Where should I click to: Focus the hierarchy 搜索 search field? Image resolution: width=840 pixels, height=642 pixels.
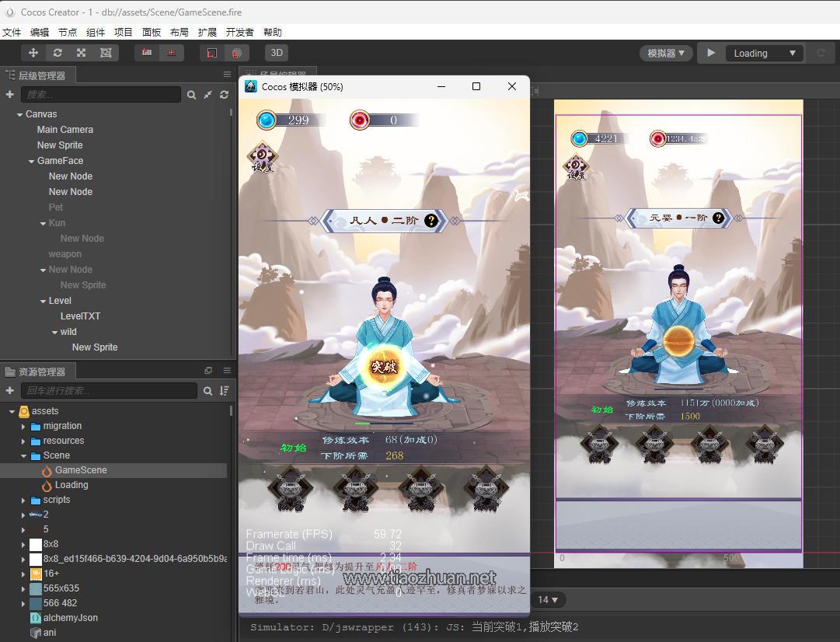click(101, 94)
